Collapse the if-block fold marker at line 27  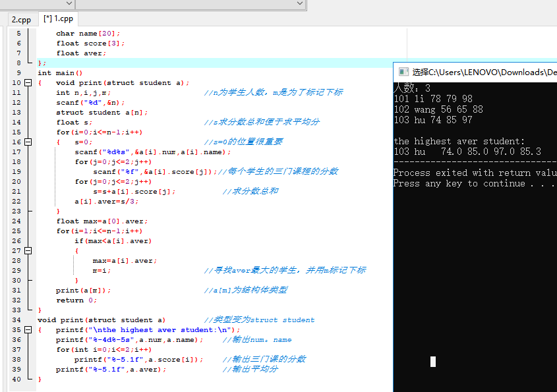tap(28, 251)
